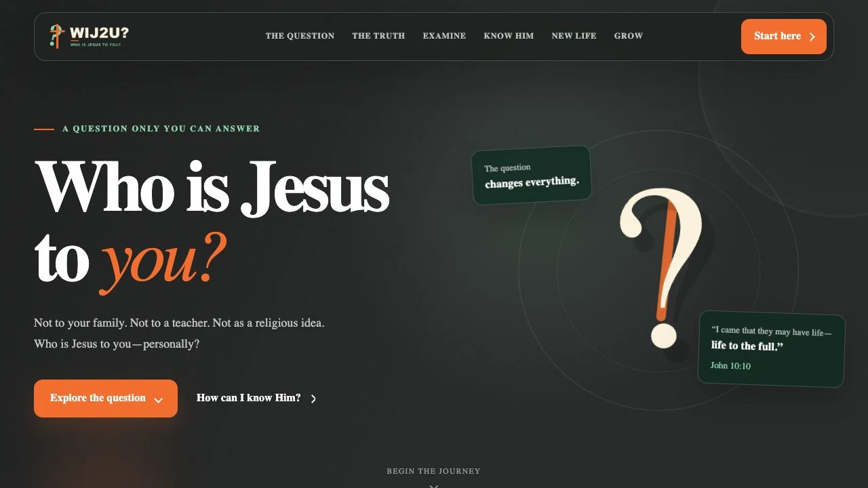Click the BEGIN THE JOURNEY text

433,471
